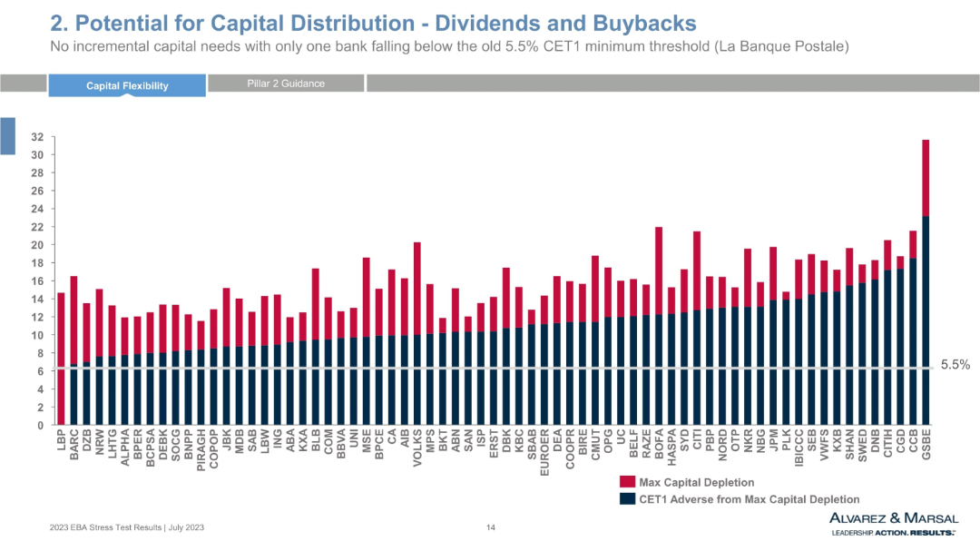Click the 5.5% threshold label
This screenshot has width=980, height=551.
tap(955, 365)
